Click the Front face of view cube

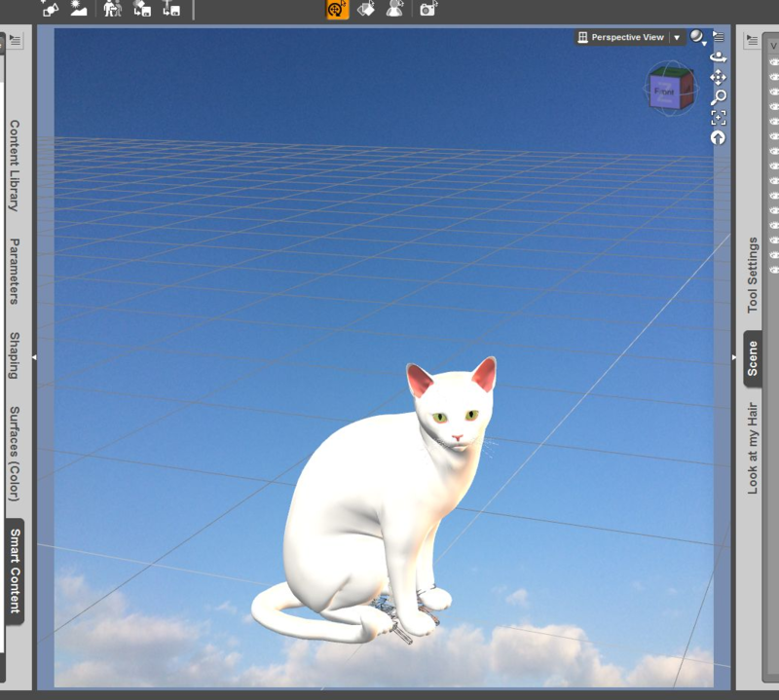pos(664,92)
